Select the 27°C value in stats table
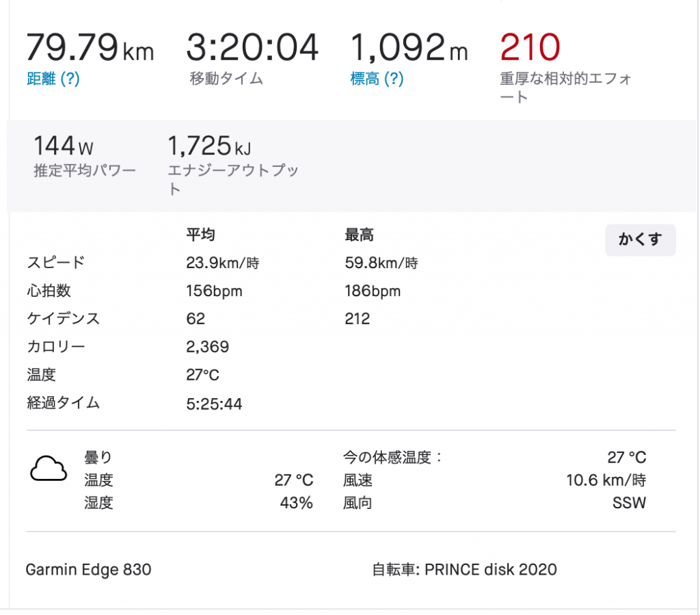The height and width of the screenshot is (615, 700). (x=202, y=375)
